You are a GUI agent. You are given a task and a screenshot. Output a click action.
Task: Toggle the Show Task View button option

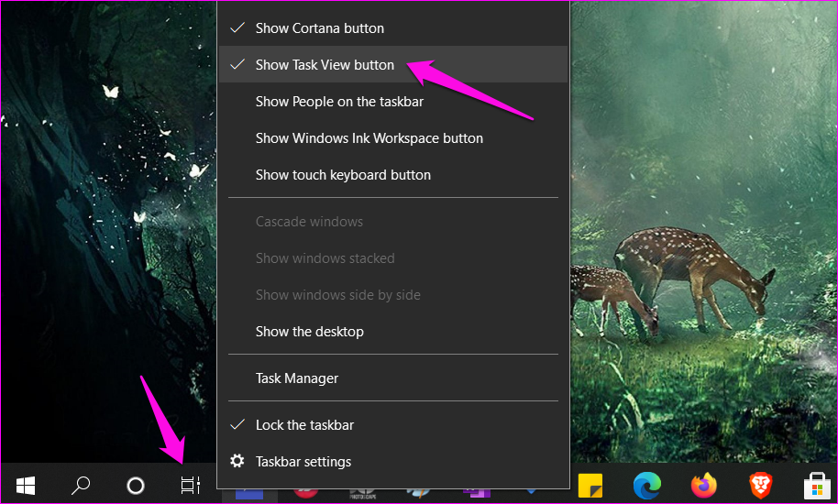click(325, 65)
